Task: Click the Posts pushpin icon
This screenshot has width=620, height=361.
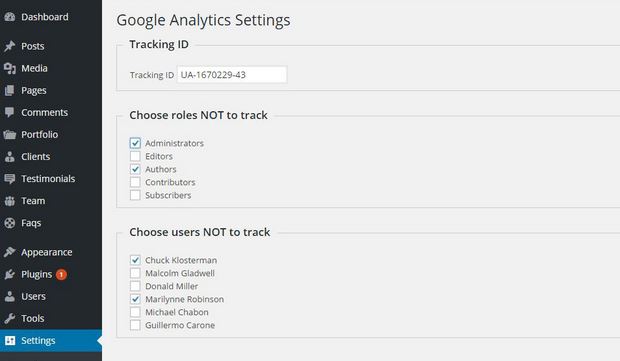Action: tap(9, 46)
